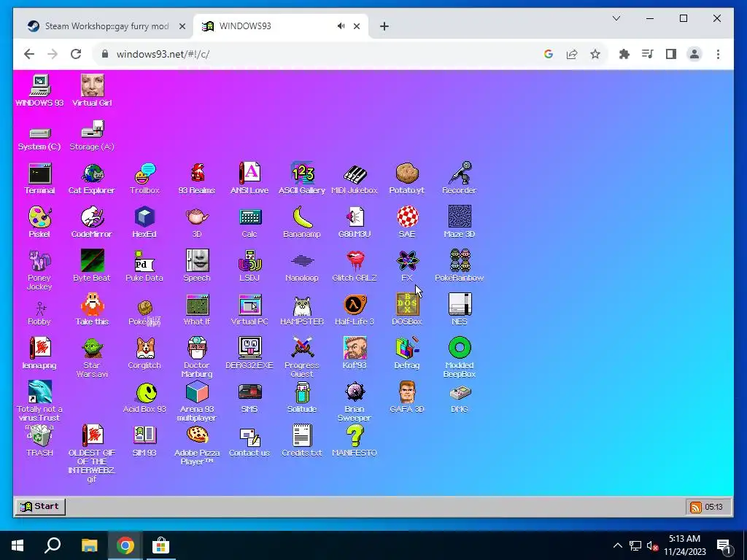The width and height of the screenshot is (747, 560).
Task: Launch Defrag icon
Action: [407, 349]
